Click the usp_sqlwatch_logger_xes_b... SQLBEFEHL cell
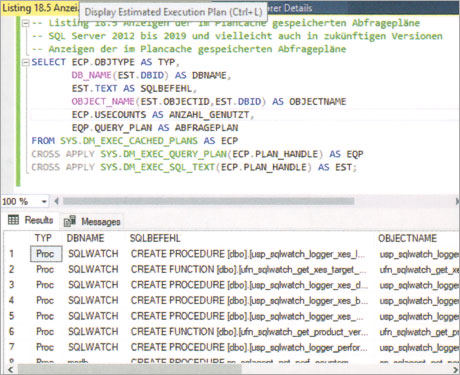The image size is (460, 375). [248, 301]
